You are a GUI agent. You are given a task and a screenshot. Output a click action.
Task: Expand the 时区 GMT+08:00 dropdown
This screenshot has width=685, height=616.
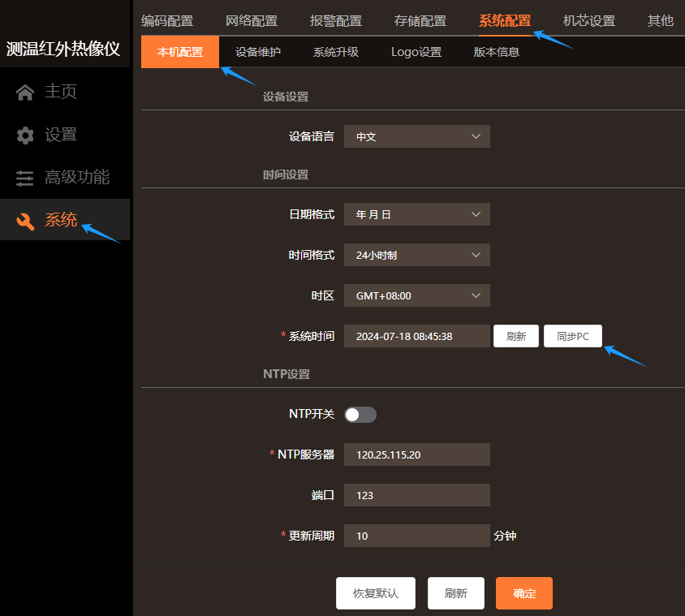point(416,295)
